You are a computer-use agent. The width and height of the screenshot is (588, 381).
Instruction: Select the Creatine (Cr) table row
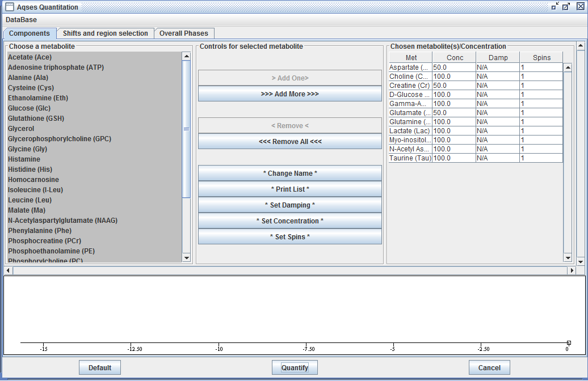(476, 86)
